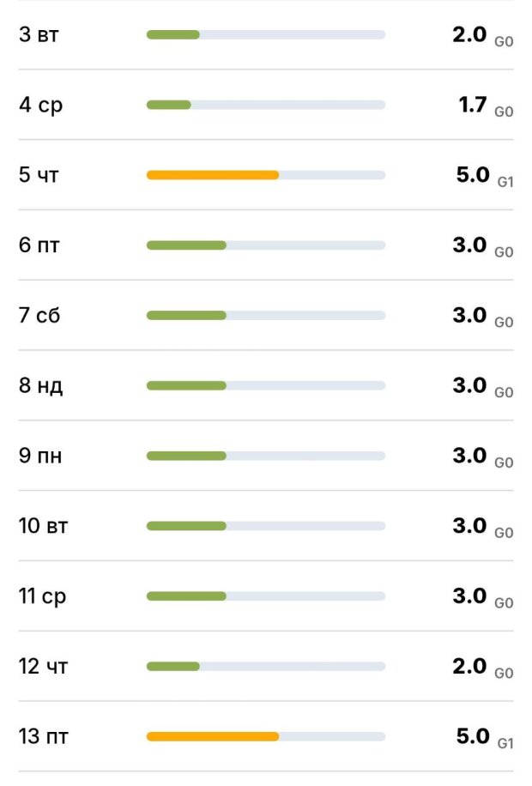This screenshot has height=786, width=532.
Task: Select the 8 нд date label
Action: pos(40,385)
